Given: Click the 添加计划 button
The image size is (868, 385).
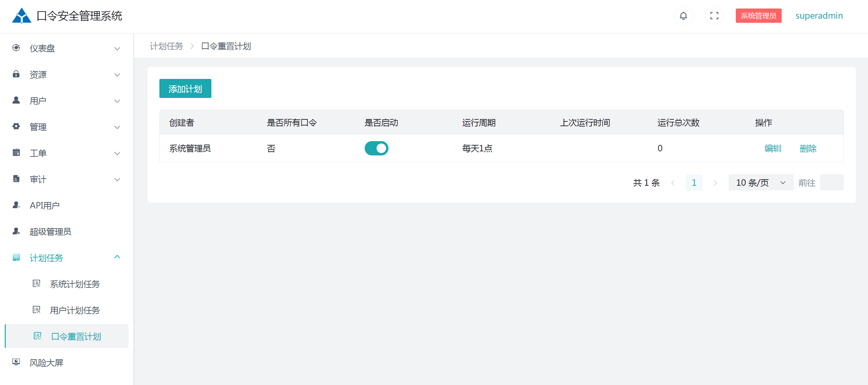Looking at the screenshot, I should [185, 89].
